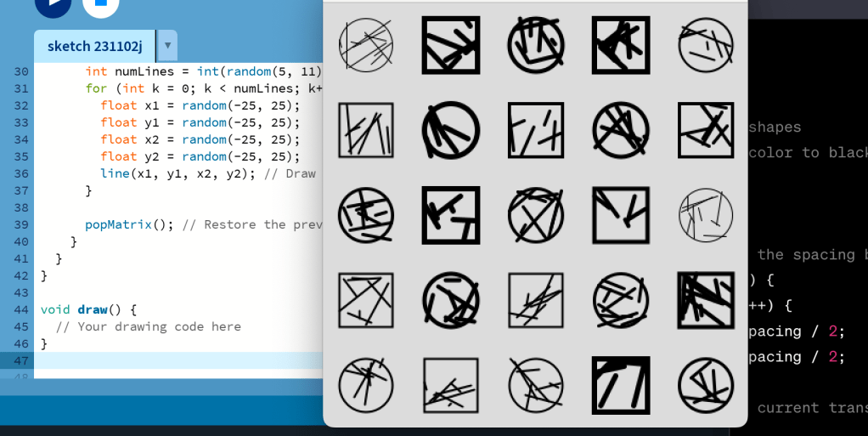Place cursor on the void draw() line
This screenshot has height=436, width=868.
tap(88, 309)
